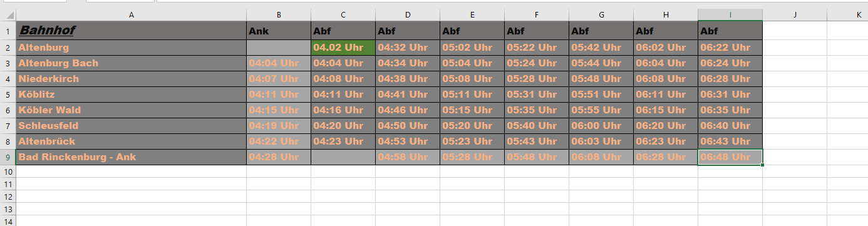Click the select-all corner triangle
Screen dimensions: 868x226
click(x=8, y=14)
